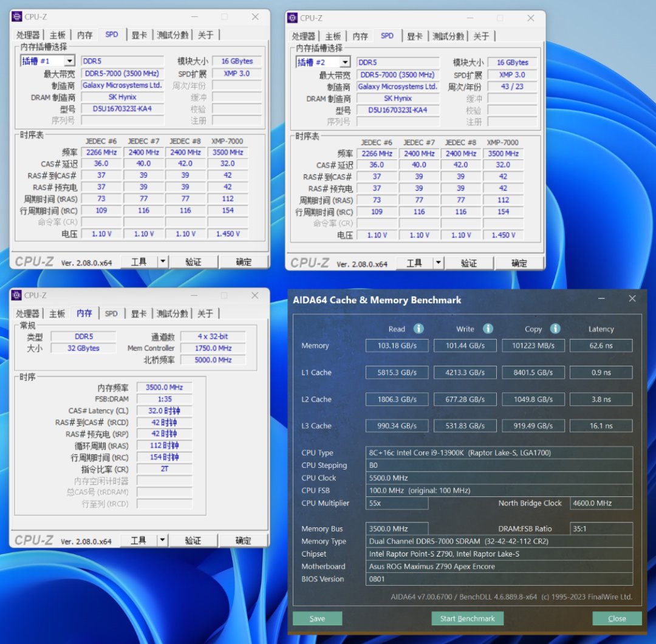Switch to 显卡 tab in slot #1 window
The height and width of the screenshot is (644, 656).
coord(139,35)
